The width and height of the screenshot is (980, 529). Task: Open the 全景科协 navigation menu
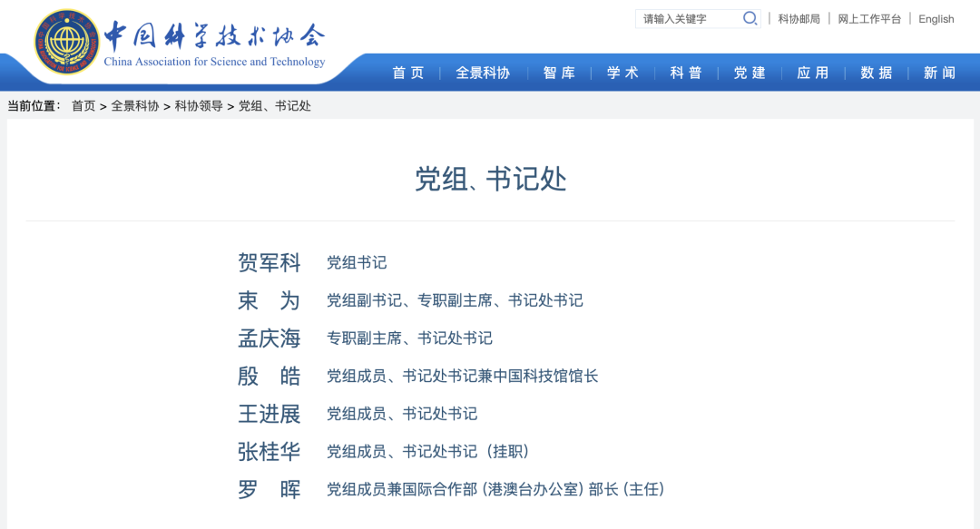483,73
